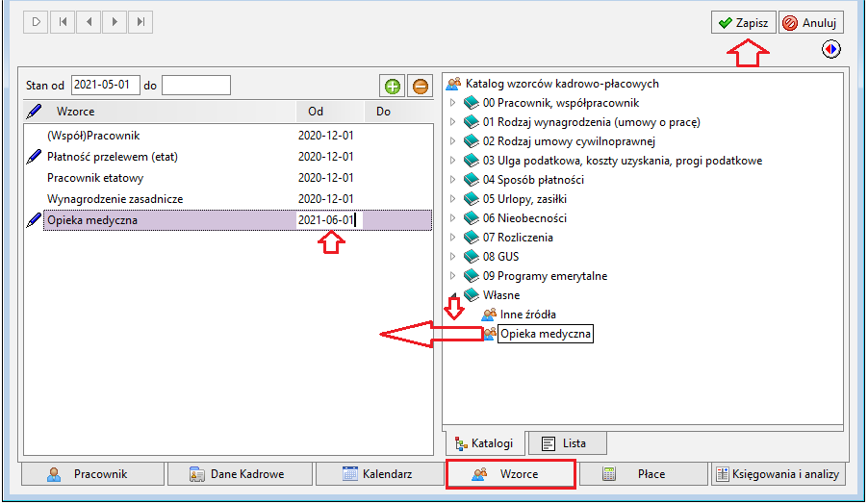The width and height of the screenshot is (868, 504).
Task: Select Pracownik etatowy row
Action: [228, 178]
